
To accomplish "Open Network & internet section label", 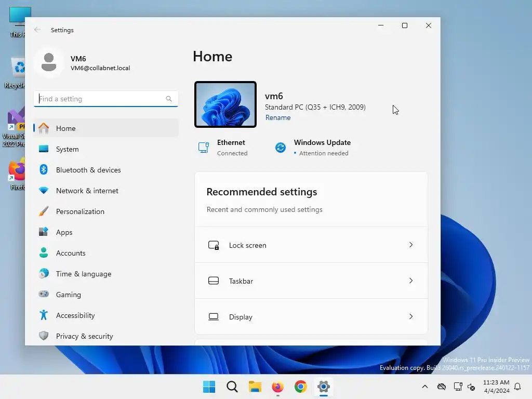I will coord(87,191).
